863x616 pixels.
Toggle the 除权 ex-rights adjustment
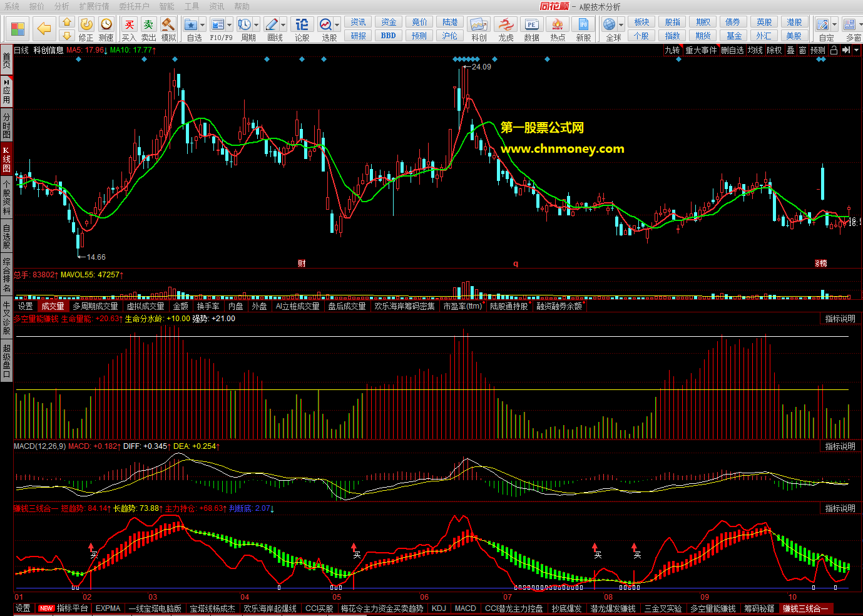[x=774, y=50]
